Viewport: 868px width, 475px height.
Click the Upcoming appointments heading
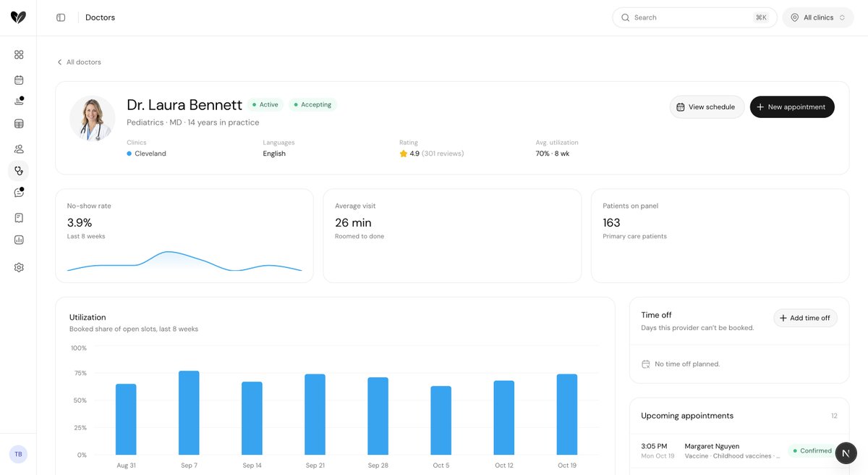tap(687, 416)
